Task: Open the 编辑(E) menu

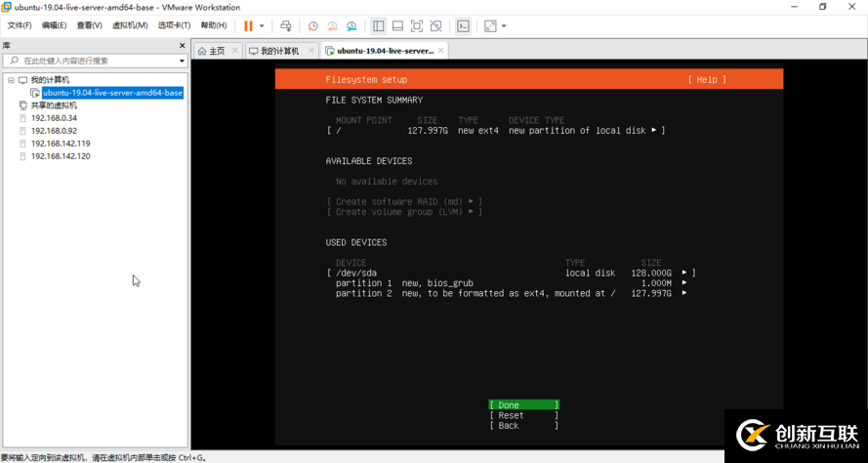Action: (55, 25)
